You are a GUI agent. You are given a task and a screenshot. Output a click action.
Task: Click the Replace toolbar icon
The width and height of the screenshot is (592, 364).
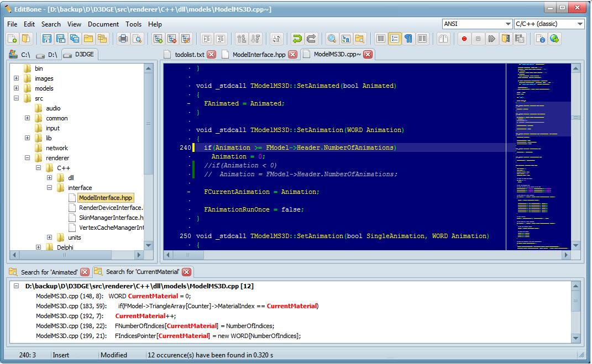click(346, 39)
